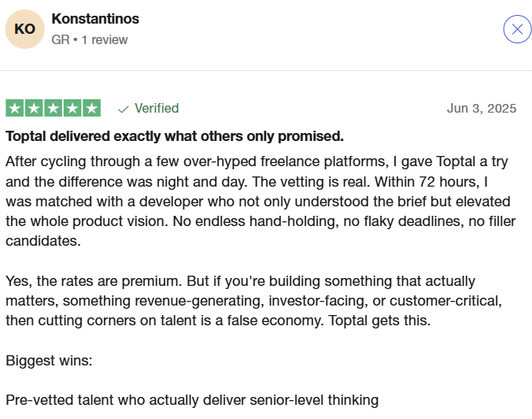Click the green Verified checkmark icon

(x=123, y=109)
